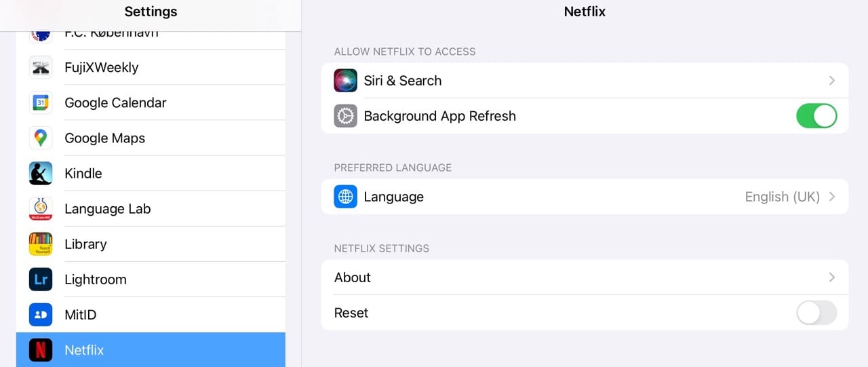
Task: Tap the Siri & Search icon
Action: click(x=346, y=81)
